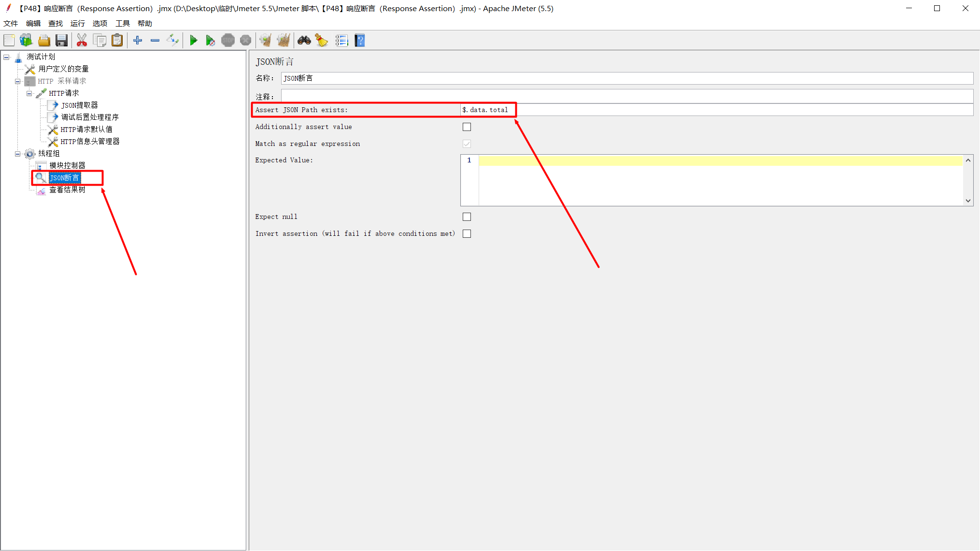Enable Additionally assert value checkbox
980x551 pixels.
click(x=467, y=127)
